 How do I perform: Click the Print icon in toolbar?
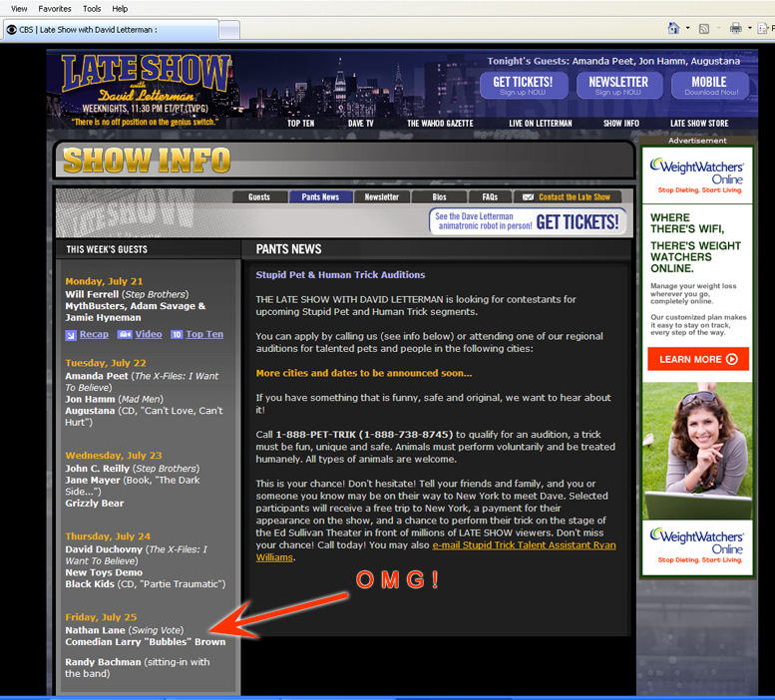click(735, 29)
